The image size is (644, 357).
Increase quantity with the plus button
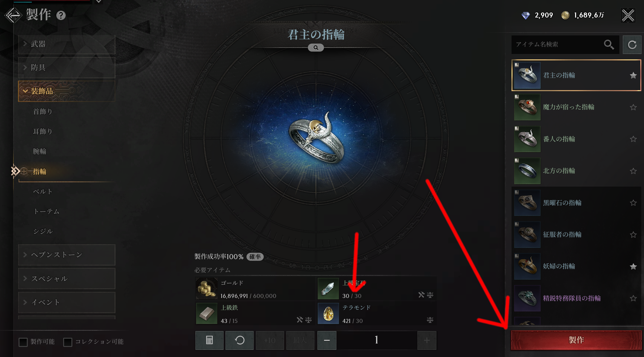427,340
